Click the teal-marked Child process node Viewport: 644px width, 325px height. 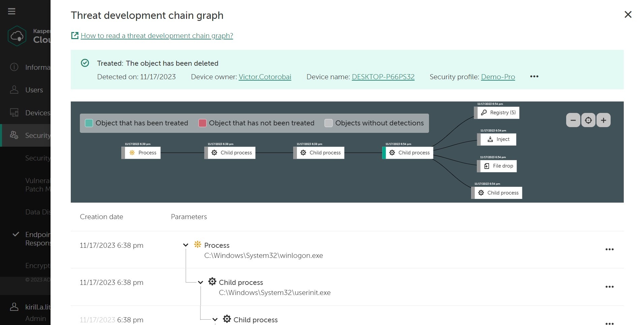[x=409, y=153]
